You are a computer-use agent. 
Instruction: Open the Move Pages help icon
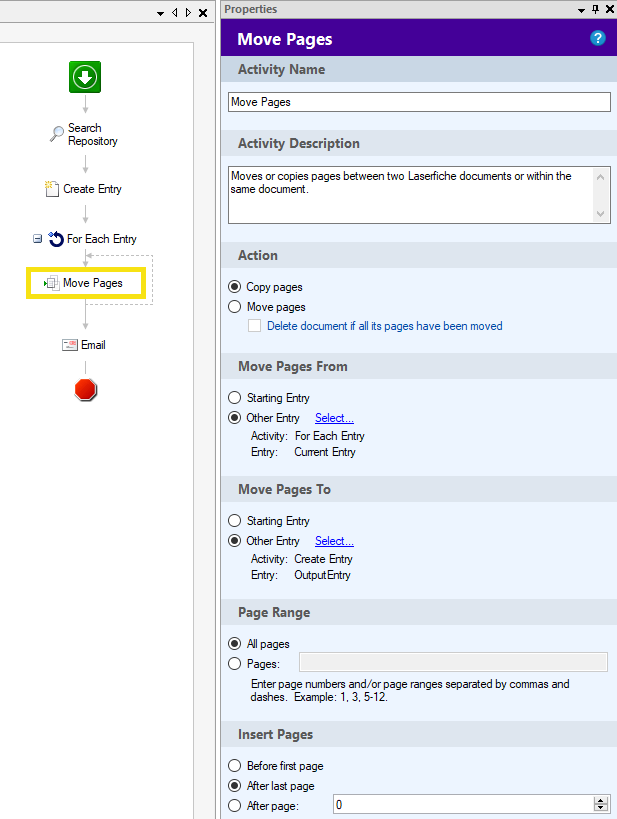pos(598,38)
